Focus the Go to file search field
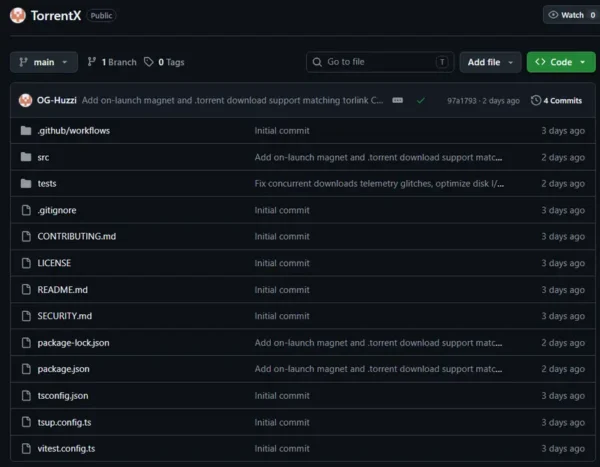Viewport: 600px width, 467px height. click(380, 62)
